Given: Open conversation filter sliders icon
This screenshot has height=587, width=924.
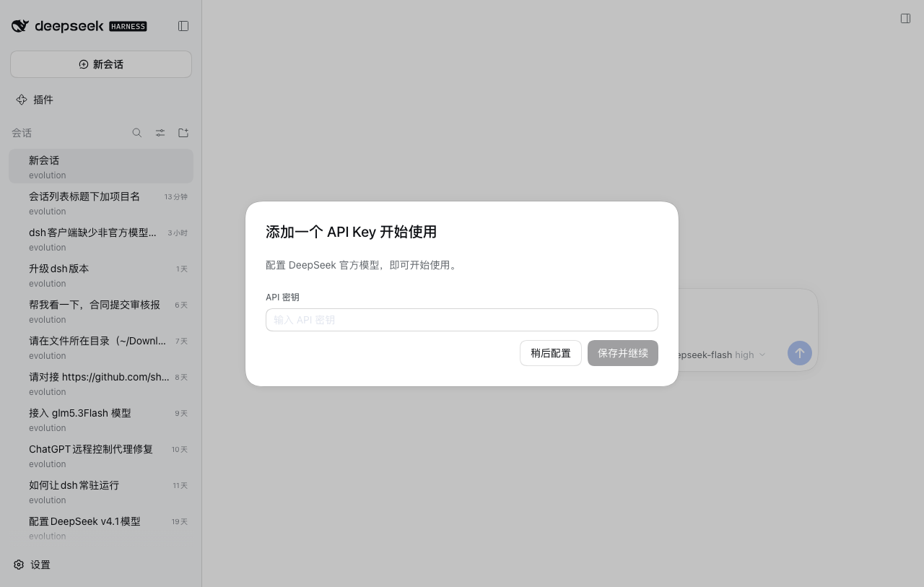Looking at the screenshot, I should pyautogui.click(x=160, y=133).
